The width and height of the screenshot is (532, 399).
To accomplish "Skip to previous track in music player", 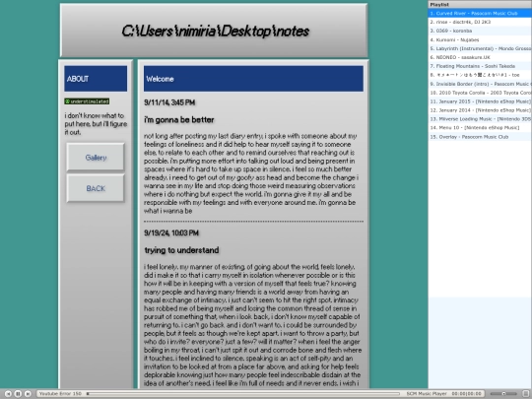I will [x=8, y=393].
